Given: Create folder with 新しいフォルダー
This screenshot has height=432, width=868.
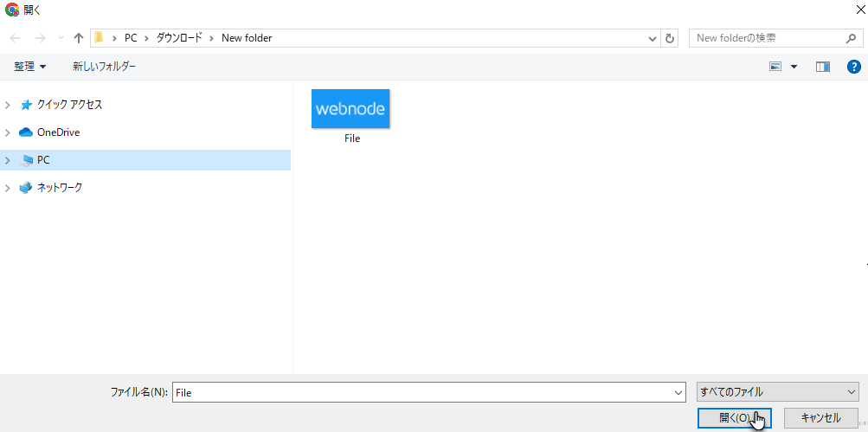Looking at the screenshot, I should point(104,67).
